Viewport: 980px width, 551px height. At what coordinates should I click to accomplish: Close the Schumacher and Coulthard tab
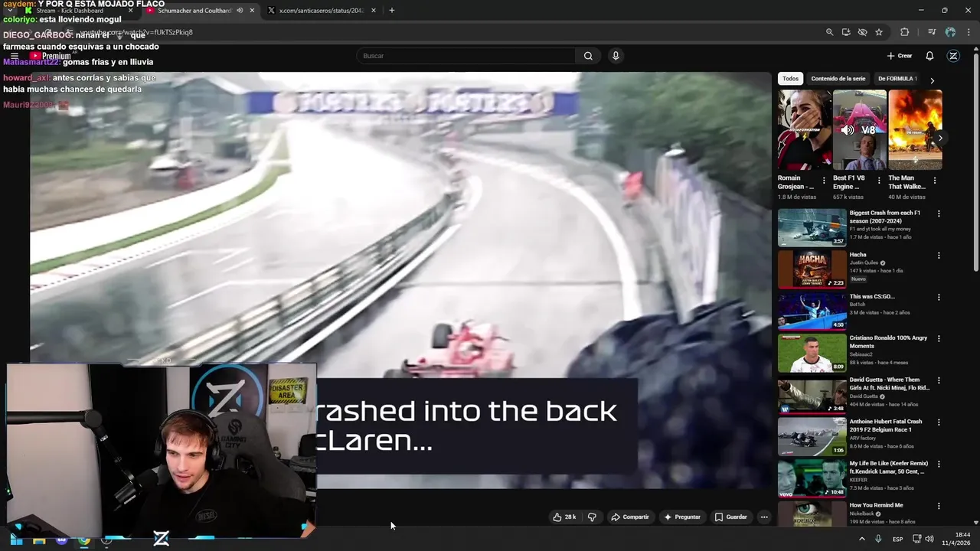coord(252,11)
